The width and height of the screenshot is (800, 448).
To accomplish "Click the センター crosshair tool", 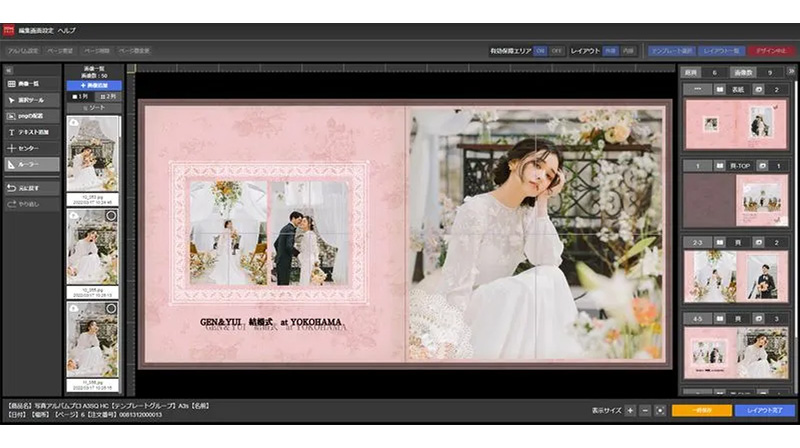I will pos(32,148).
